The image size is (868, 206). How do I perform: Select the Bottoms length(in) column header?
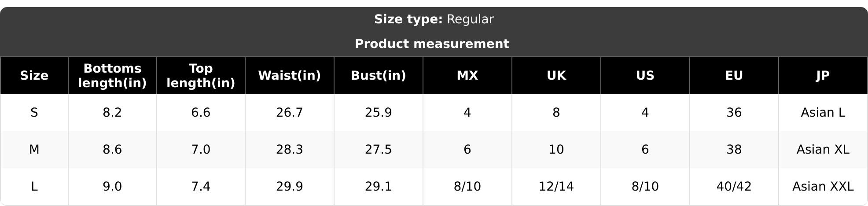pos(112,76)
